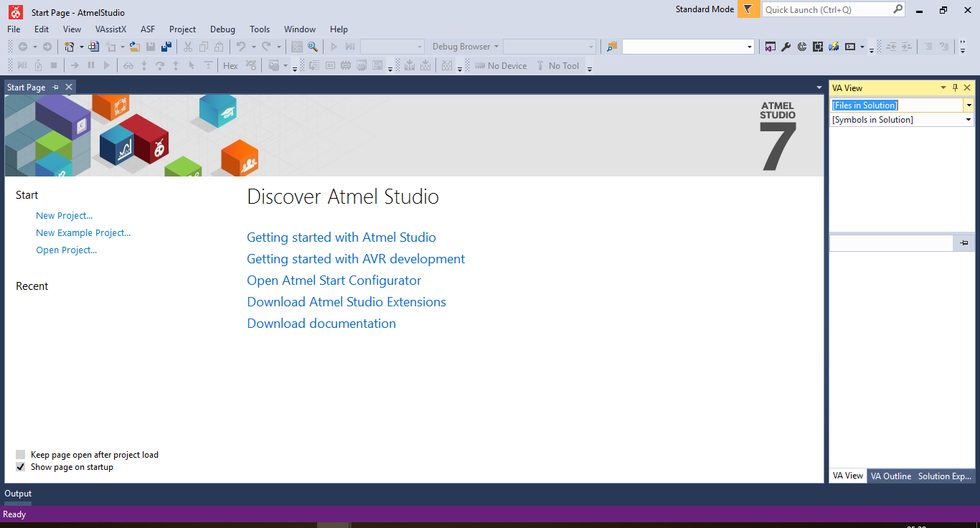
Task: Click the wrench tools icon
Action: click(786, 47)
